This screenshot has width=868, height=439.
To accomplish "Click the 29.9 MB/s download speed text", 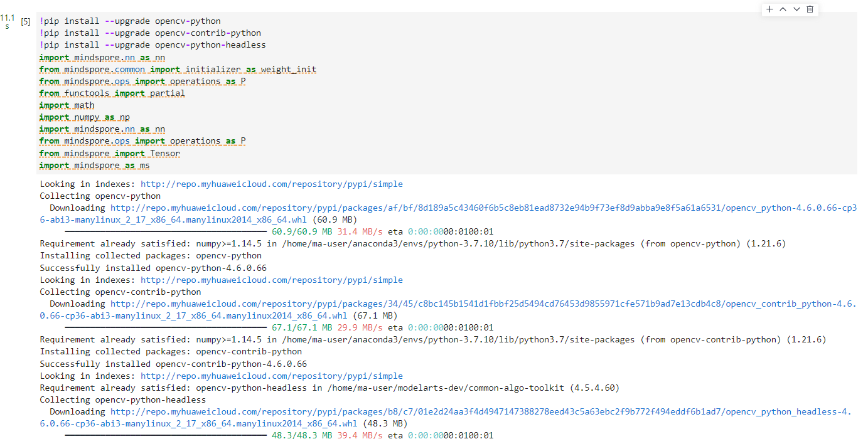I will click(x=360, y=328).
